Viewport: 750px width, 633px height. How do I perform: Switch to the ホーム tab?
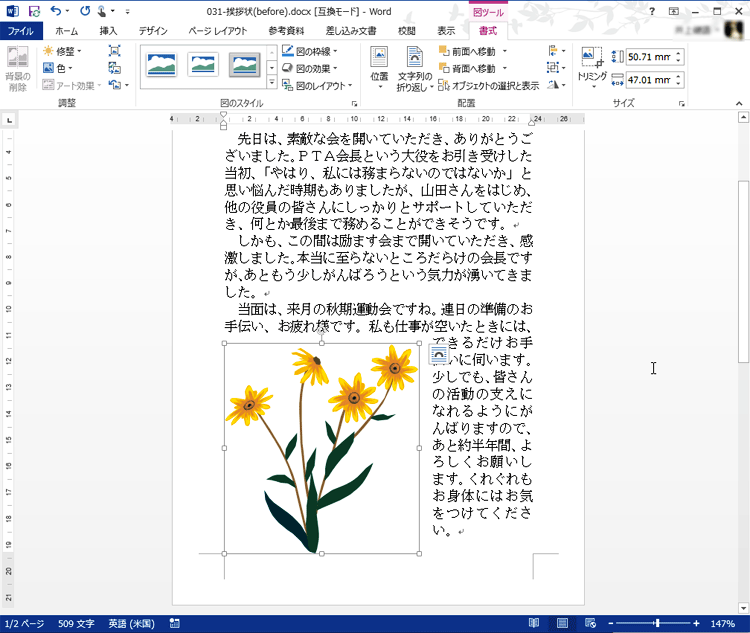coord(66,31)
